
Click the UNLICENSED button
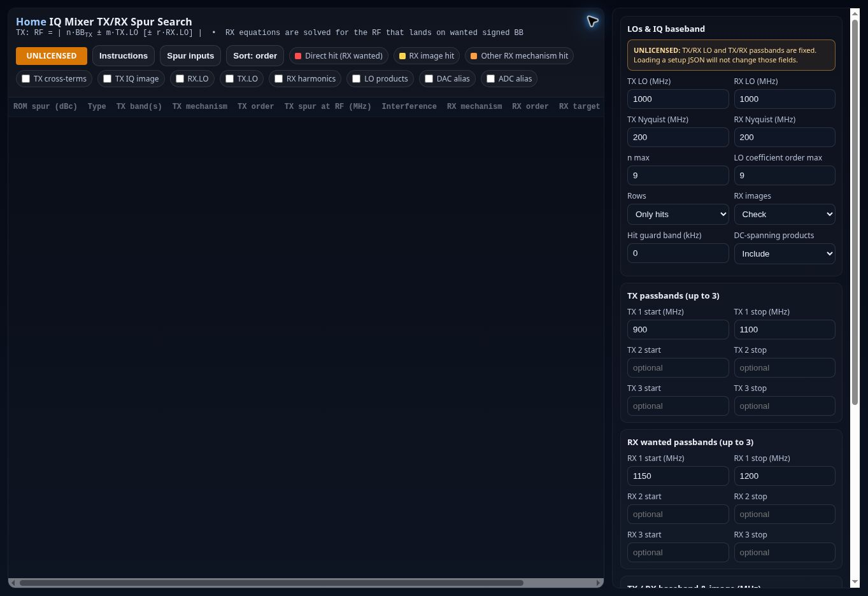pyautogui.click(x=52, y=56)
